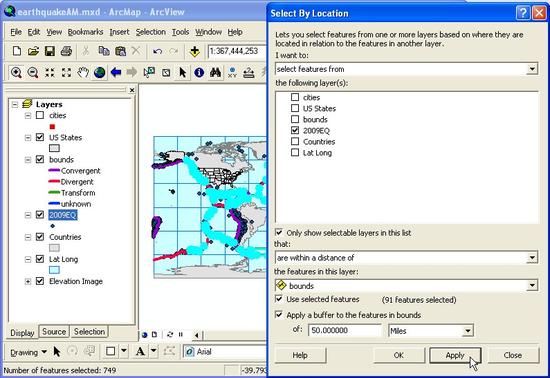Check the cities layer in dialog list

[295, 97]
